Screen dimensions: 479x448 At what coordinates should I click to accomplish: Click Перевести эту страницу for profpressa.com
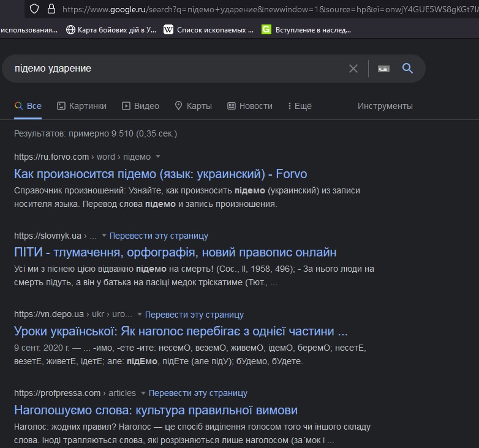pos(198,393)
